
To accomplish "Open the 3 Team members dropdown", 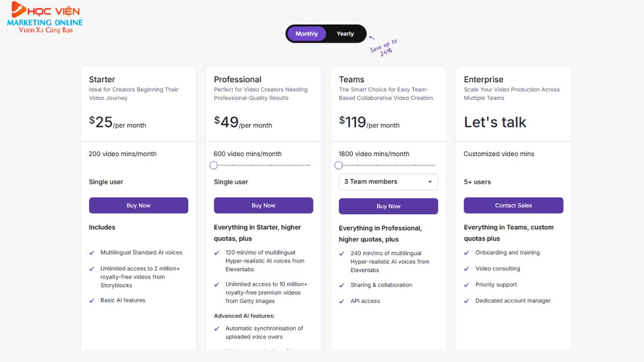I will [x=388, y=182].
